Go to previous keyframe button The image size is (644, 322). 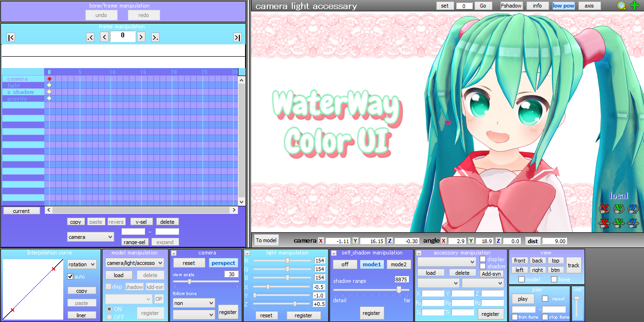point(90,37)
